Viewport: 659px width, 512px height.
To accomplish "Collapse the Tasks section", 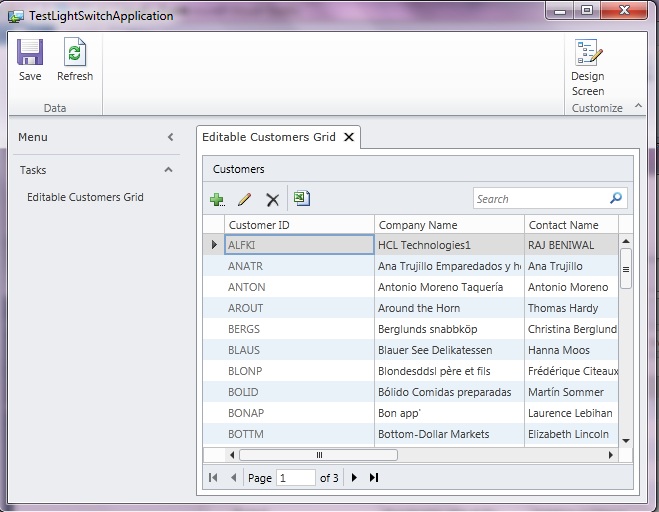I will tap(169, 170).
